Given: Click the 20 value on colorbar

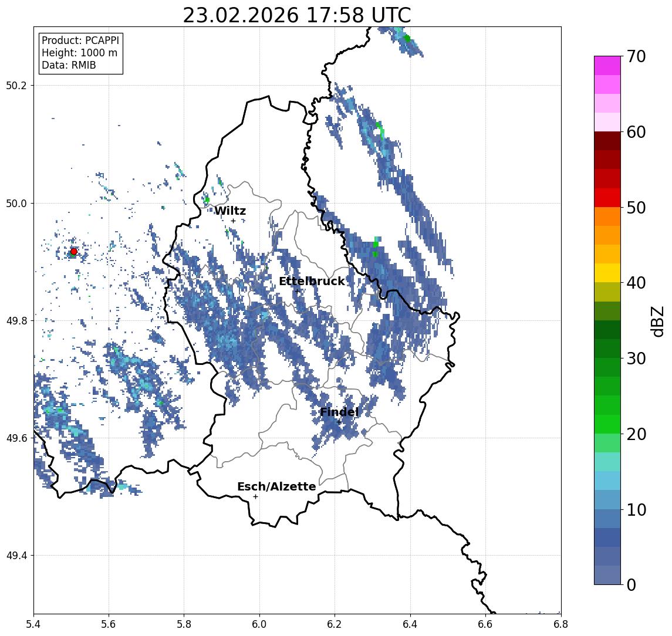Looking at the screenshot, I should pos(636,434).
